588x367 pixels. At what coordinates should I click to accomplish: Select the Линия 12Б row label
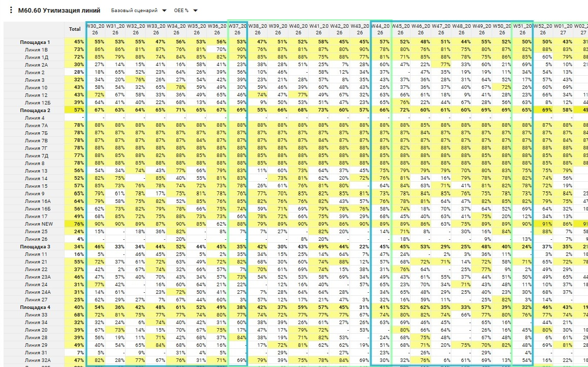(37, 102)
